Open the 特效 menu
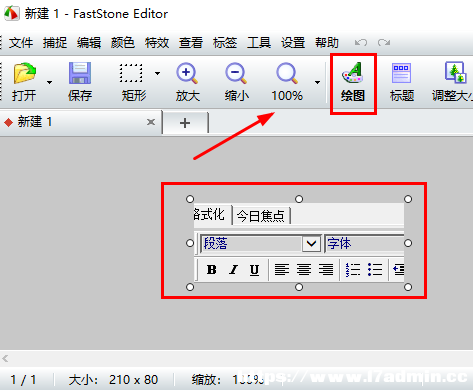Image resolution: width=473 pixels, height=390 pixels. (x=157, y=43)
